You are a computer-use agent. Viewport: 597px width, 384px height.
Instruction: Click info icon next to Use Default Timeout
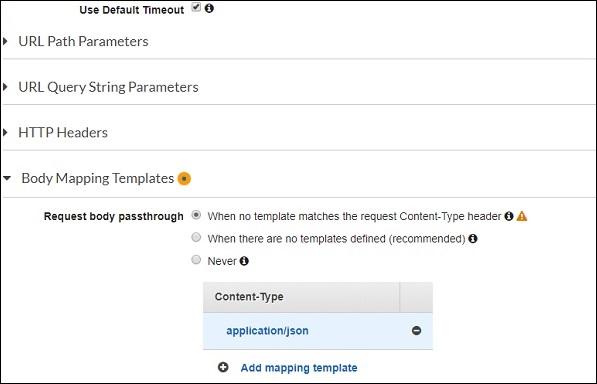coord(209,8)
